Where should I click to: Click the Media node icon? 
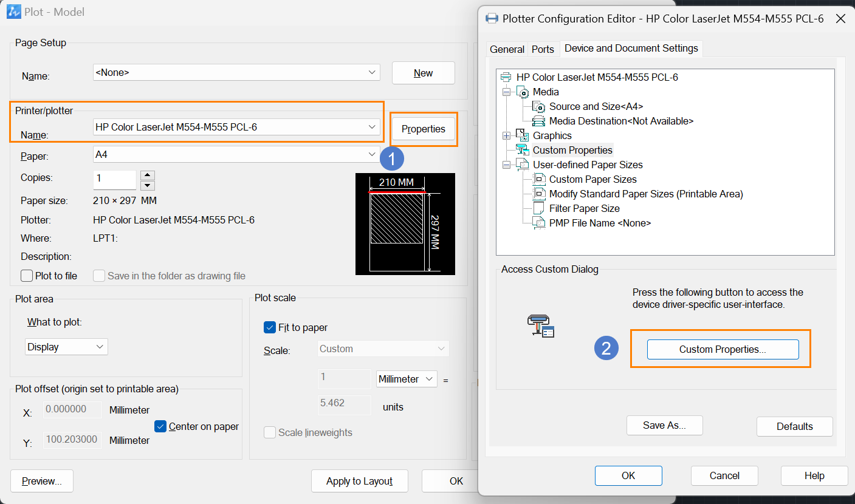[523, 92]
